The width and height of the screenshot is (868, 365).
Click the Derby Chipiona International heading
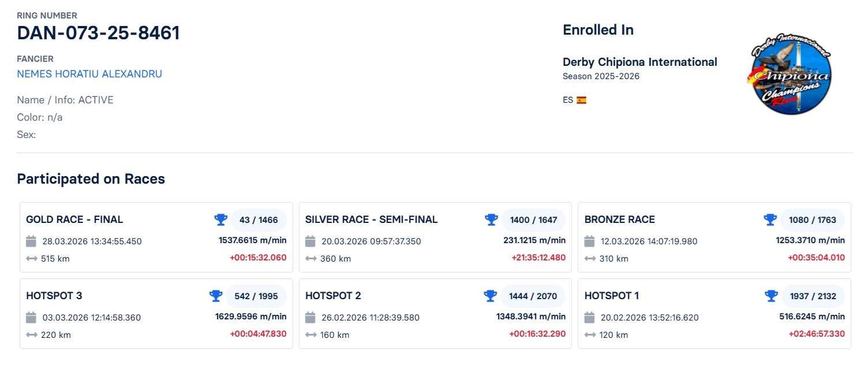pos(640,62)
